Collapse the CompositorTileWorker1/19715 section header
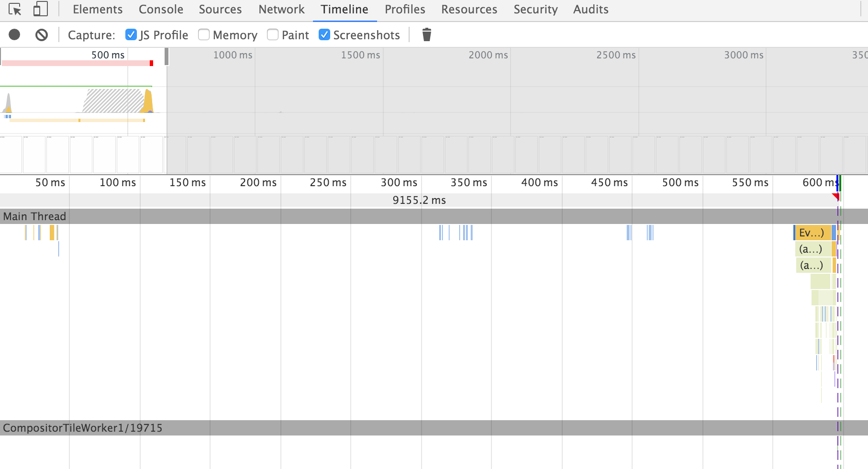Image resolution: width=868 pixels, height=469 pixels. pos(434,428)
